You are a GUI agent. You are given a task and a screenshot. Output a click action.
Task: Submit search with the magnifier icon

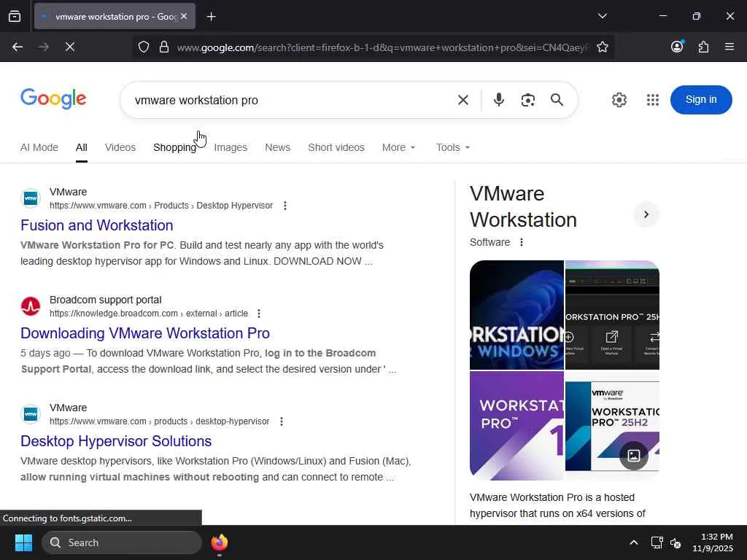point(557,100)
